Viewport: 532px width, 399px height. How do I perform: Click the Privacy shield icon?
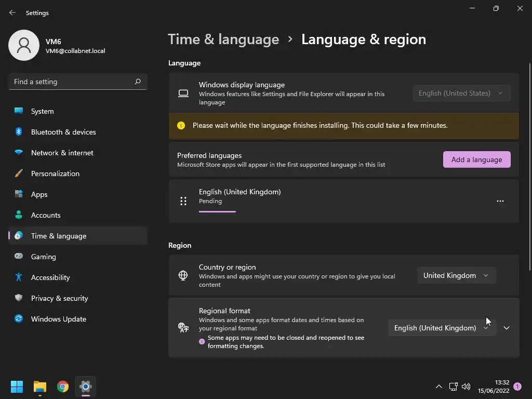pyautogui.click(x=19, y=298)
